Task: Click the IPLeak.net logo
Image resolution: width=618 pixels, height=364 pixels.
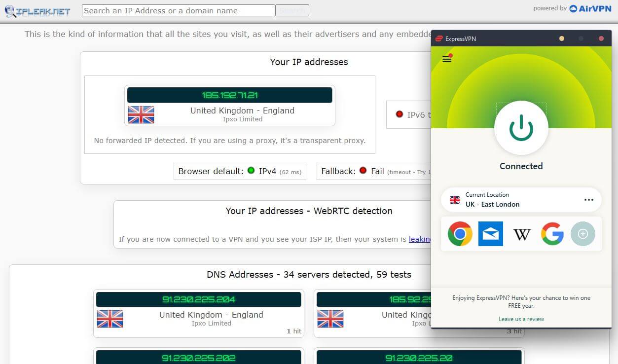Action: [x=37, y=11]
